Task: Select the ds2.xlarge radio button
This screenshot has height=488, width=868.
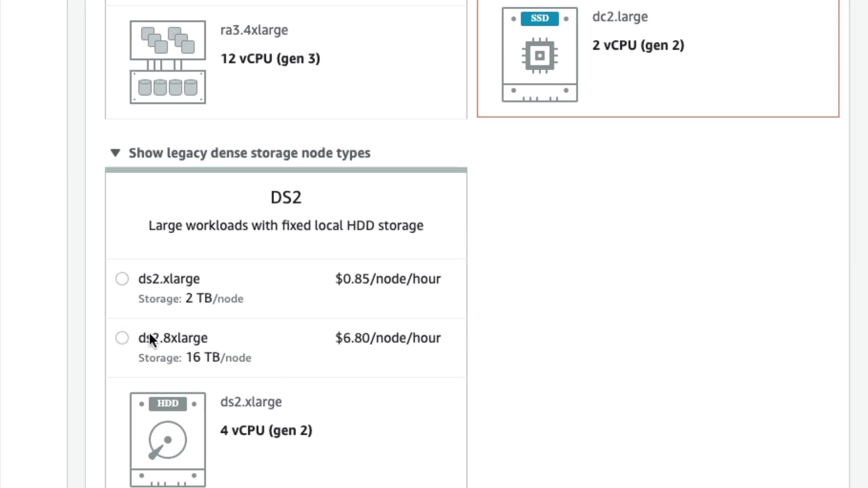Action: coord(122,279)
